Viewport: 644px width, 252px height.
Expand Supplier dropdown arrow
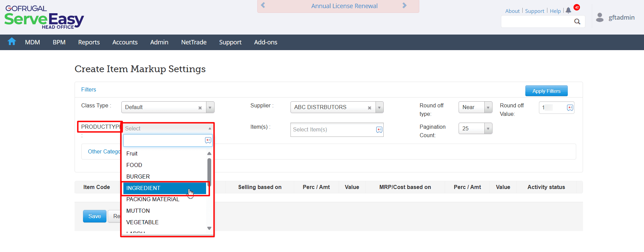379,107
